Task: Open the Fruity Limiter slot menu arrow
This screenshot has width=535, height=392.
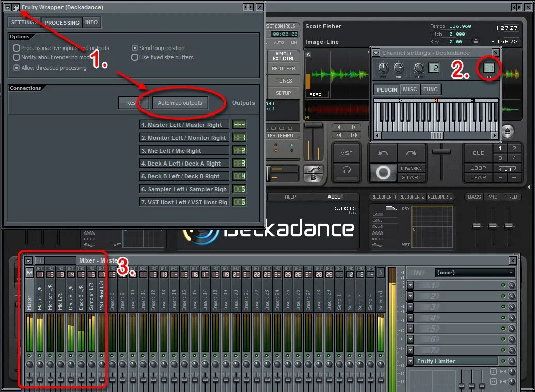Action: coord(410,361)
